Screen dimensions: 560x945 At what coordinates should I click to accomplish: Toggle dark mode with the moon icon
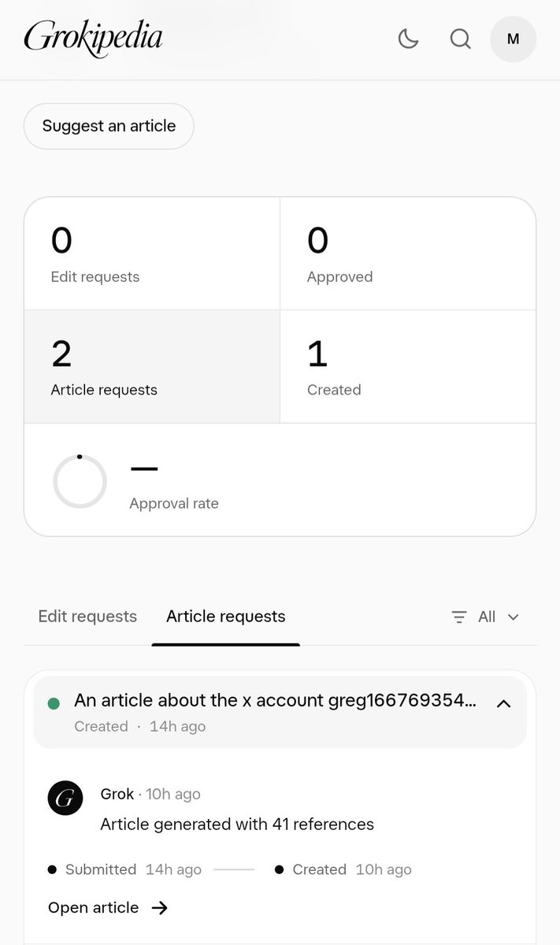pyautogui.click(x=408, y=39)
